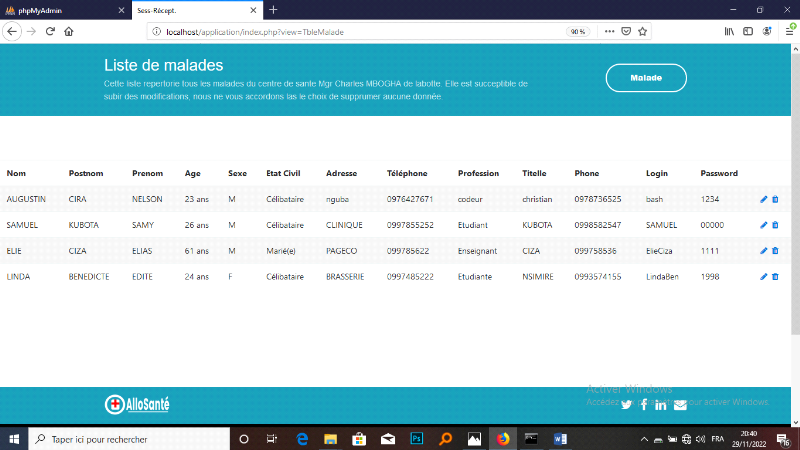Click the page vertical scrollbar

click(x=795, y=194)
